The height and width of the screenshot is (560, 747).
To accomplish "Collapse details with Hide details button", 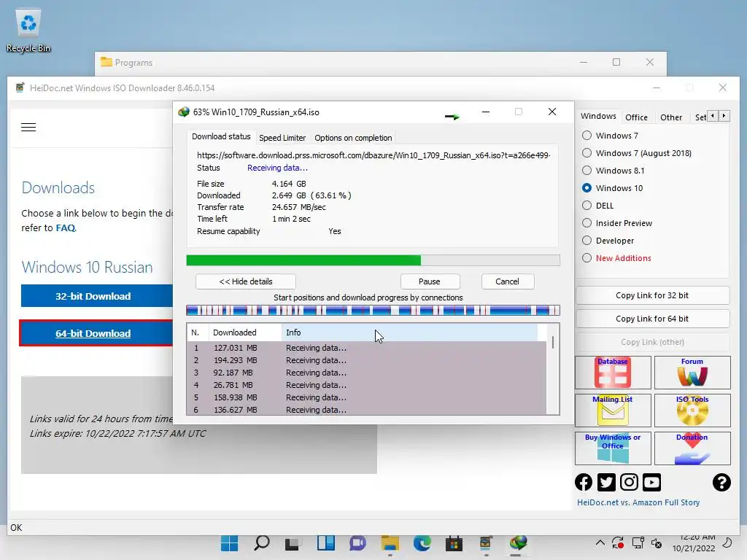I will (x=246, y=281).
